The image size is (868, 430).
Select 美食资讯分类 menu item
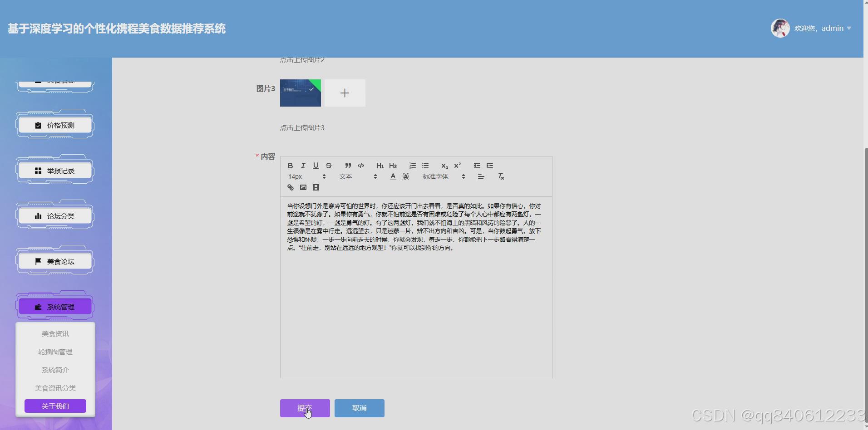55,388
